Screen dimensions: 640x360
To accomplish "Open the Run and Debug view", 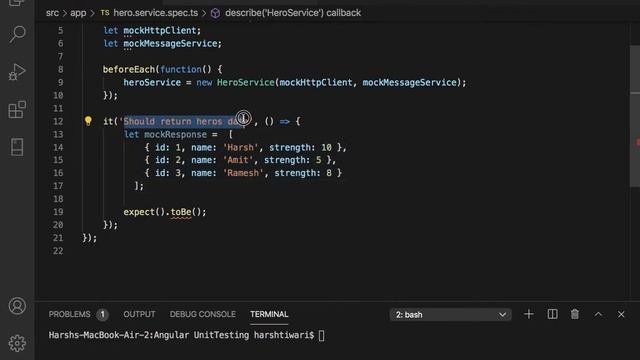I will [x=17, y=72].
